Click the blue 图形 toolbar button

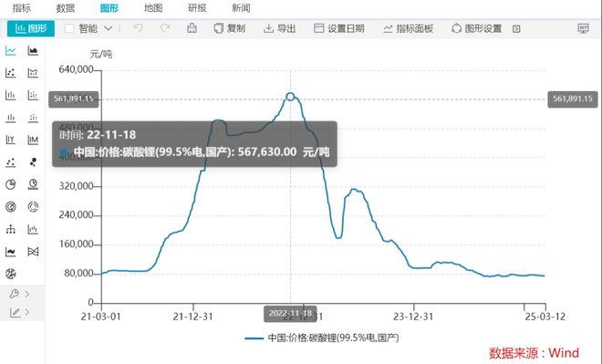(31, 28)
